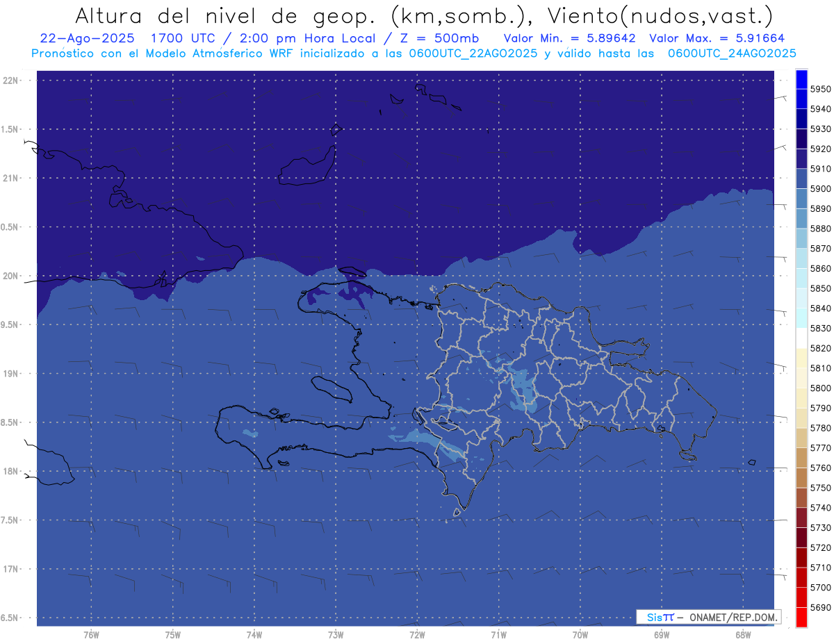Click the 0.5N latitude axis label
Screen dimensions: 834x644
pyautogui.click(x=10, y=227)
